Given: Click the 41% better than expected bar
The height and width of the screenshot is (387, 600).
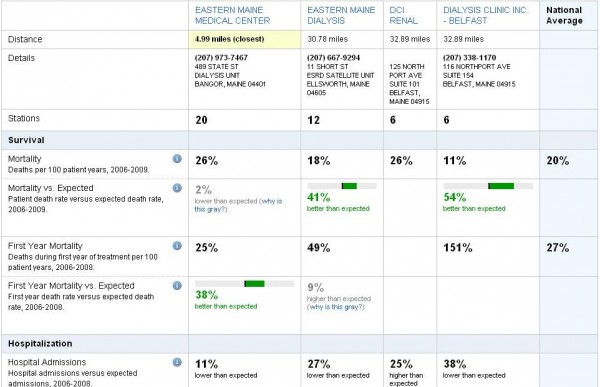Looking at the screenshot, I should (342, 186).
